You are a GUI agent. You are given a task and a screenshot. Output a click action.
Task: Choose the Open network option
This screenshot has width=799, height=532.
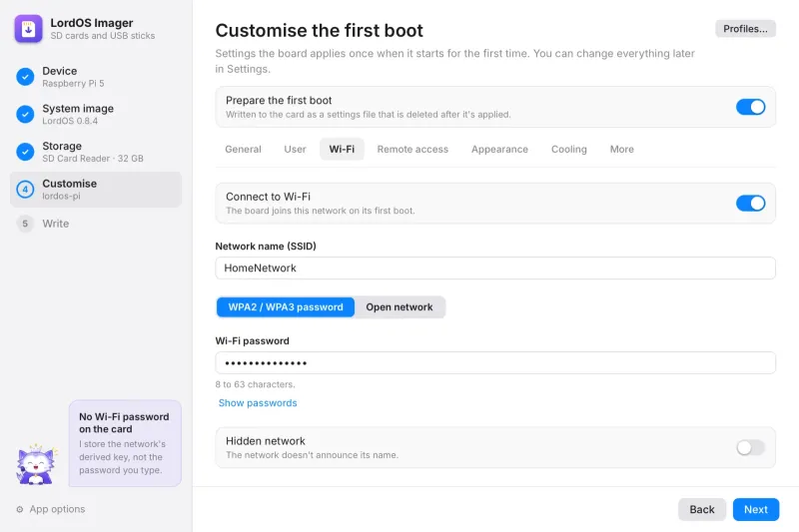tap(399, 307)
